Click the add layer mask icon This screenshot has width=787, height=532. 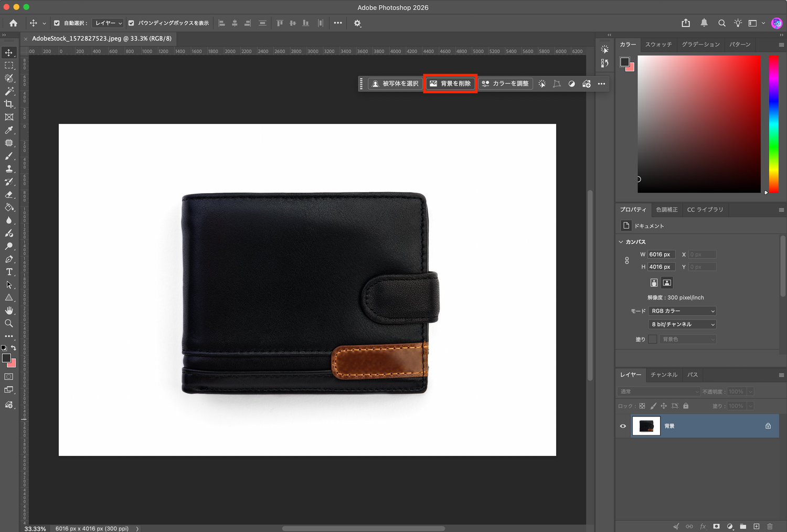coord(716,526)
